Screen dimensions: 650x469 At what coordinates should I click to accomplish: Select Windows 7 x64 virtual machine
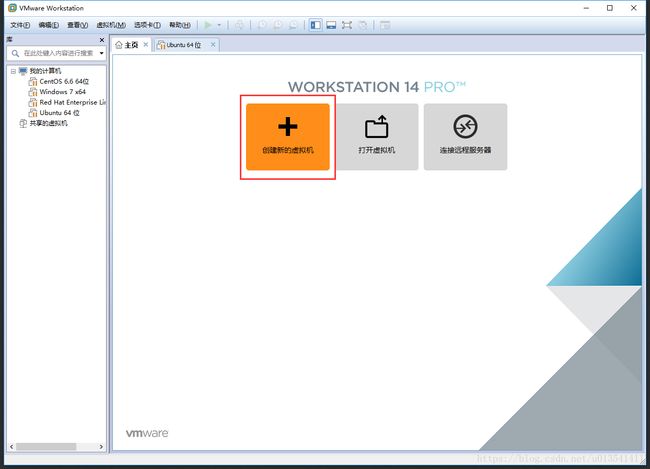coord(63,92)
